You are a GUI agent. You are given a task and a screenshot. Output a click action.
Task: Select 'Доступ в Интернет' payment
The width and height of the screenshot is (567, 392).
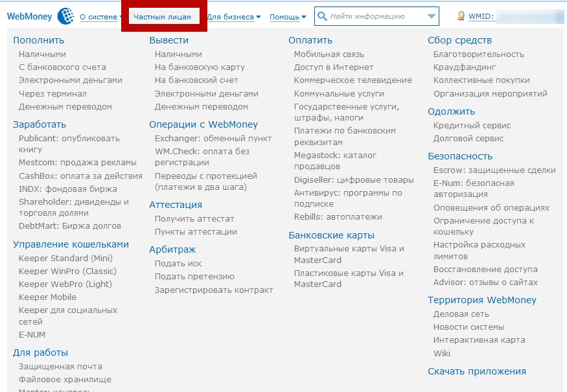(334, 67)
